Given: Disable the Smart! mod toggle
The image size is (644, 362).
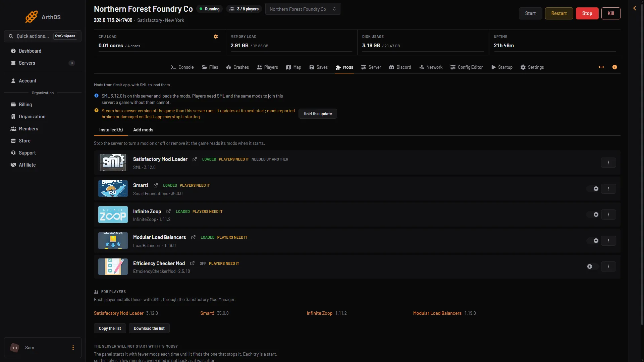Looking at the screenshot, I should [x=593, y=189].
